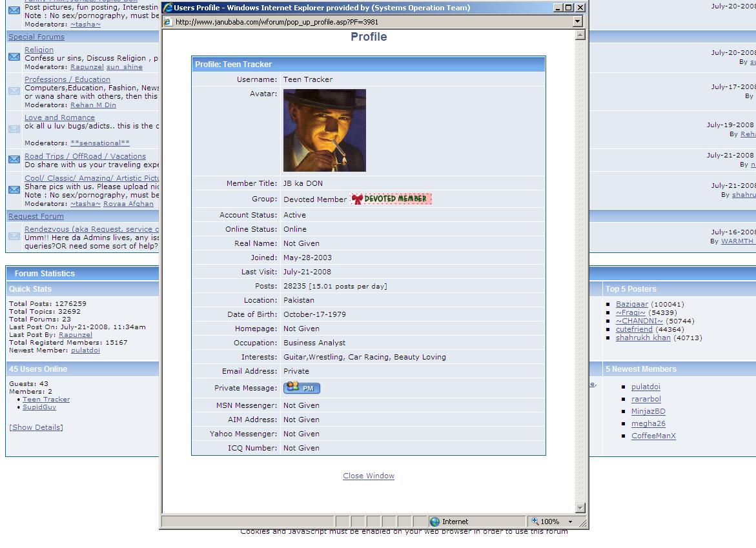
Task: Click the Teen Tracker avatar image
Action: pyautogui.click(x=325, y=130)
